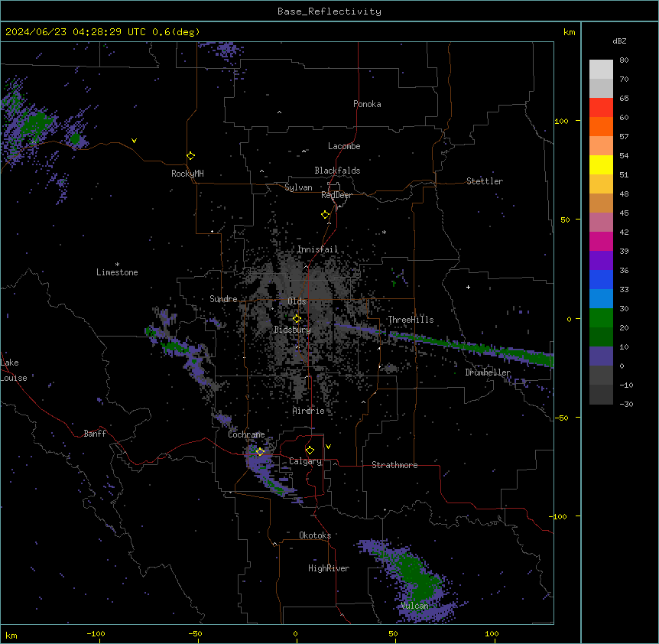Image resolution: width=659 pixels, height=644 pixels.
Task: Click the yellow diamond marker near RockyMH
Action: pos(190,156)
